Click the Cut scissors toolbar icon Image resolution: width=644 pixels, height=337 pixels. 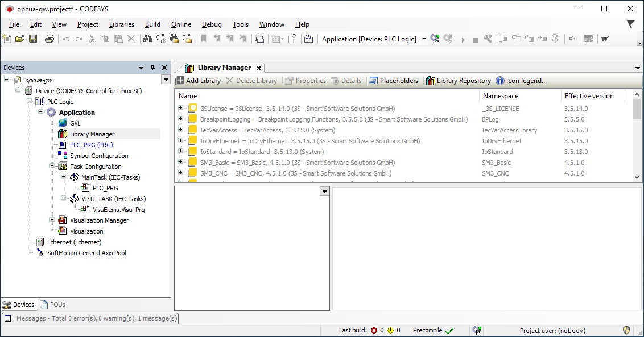(92, 39)
